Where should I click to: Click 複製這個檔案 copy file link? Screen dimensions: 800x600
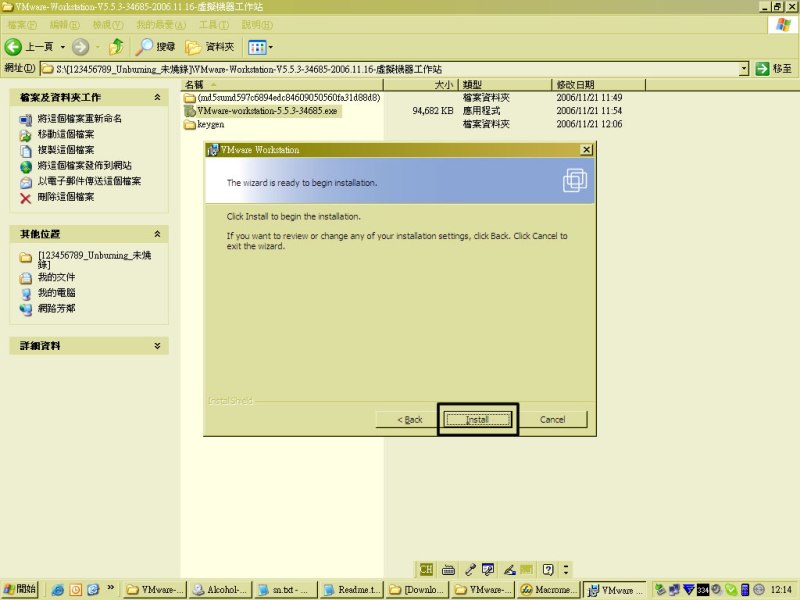66,150
